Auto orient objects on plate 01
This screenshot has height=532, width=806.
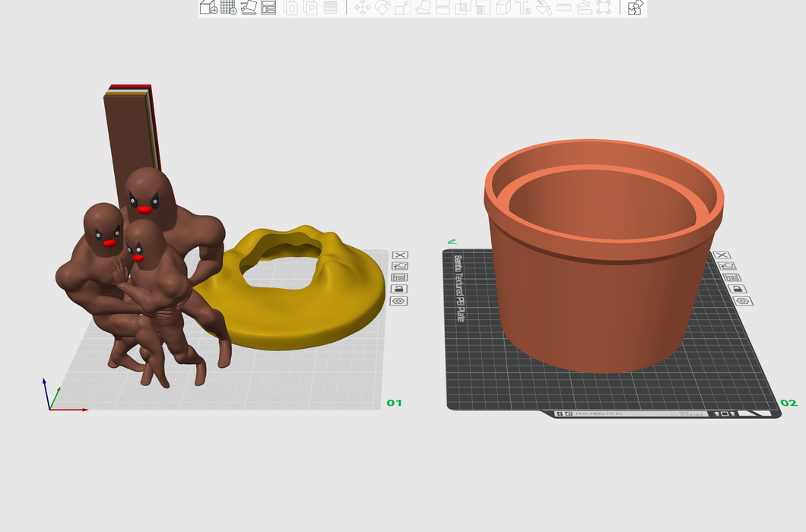point(399,267)
